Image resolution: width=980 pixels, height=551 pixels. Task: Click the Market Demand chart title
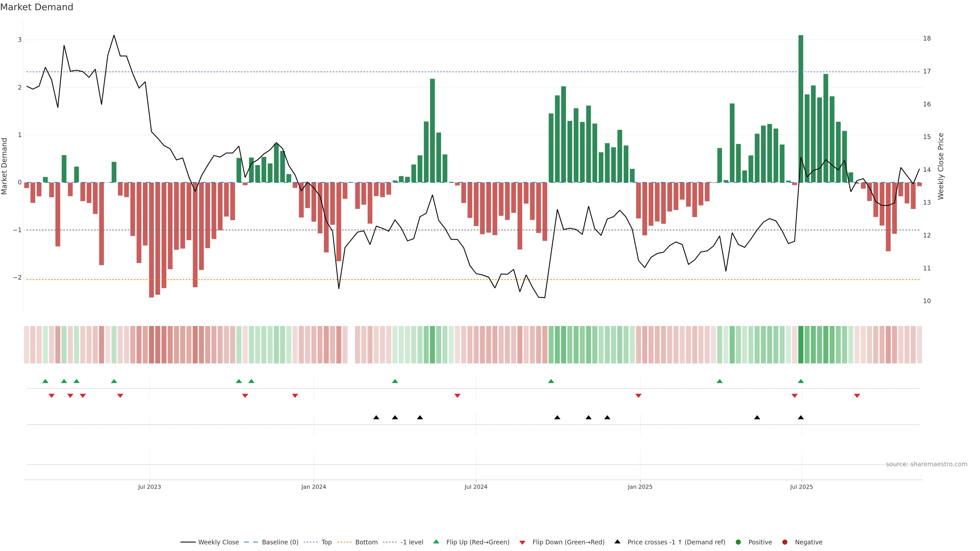pyautogui.click(x=36, y=7)
